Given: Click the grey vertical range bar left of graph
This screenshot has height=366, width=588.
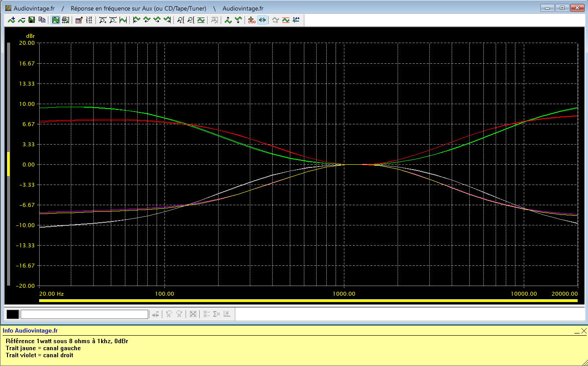Looking at the screenshot, I should 8,164.
